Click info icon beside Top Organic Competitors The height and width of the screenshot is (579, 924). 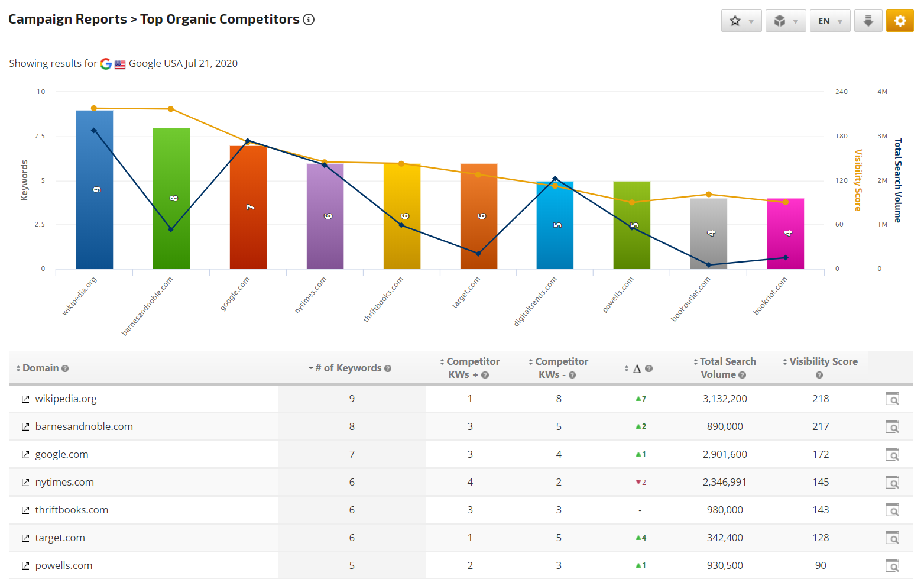click(x=309, y=20)
